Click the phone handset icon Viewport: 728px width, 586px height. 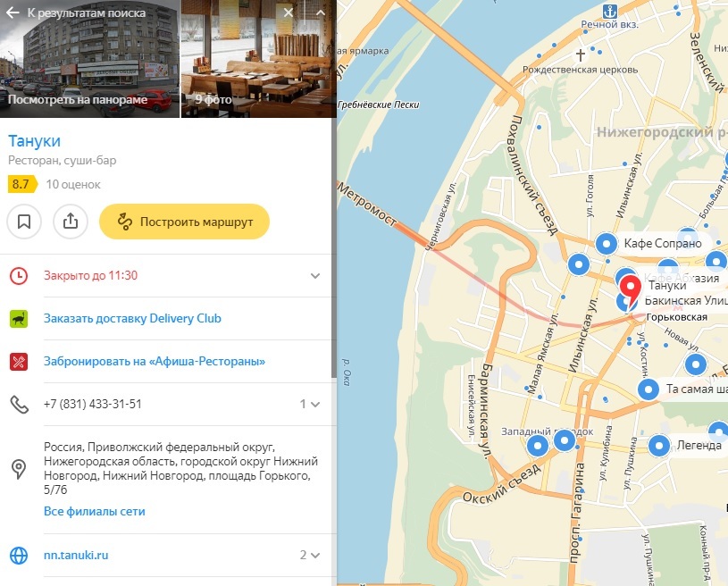point(19,405)
